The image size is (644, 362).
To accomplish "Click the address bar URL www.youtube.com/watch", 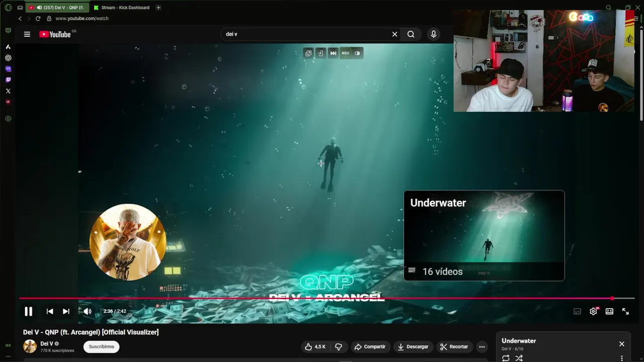I will pyautogui.click(x=82, y=19).
